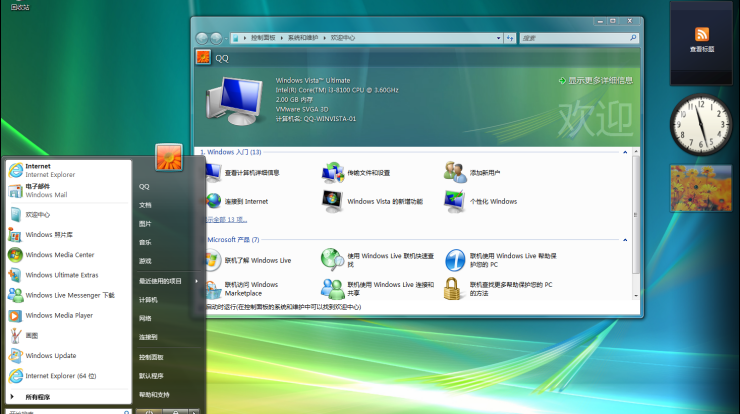740x414 pixels.
Task: Click the user account picture atop Start menu
Action: [168, 157]
